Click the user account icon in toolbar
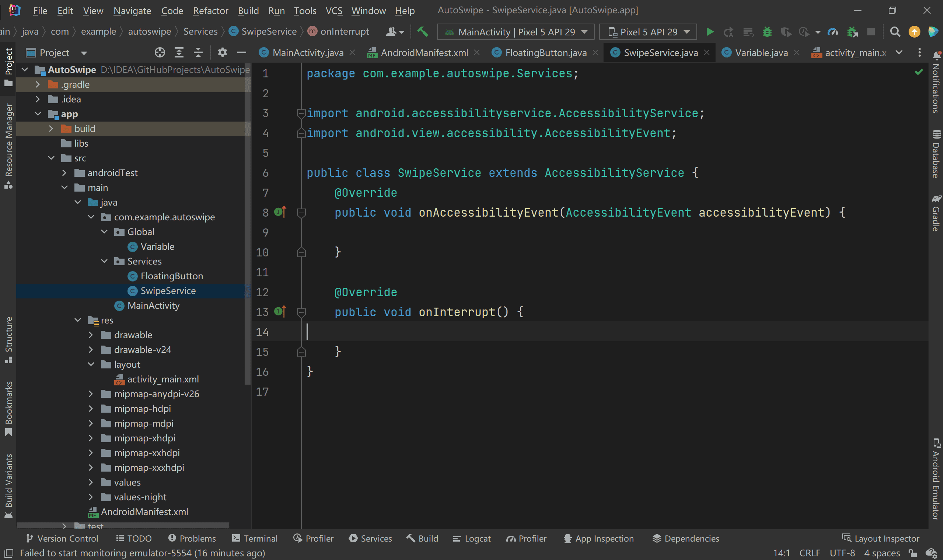944x560 pixels. [395, 32]
